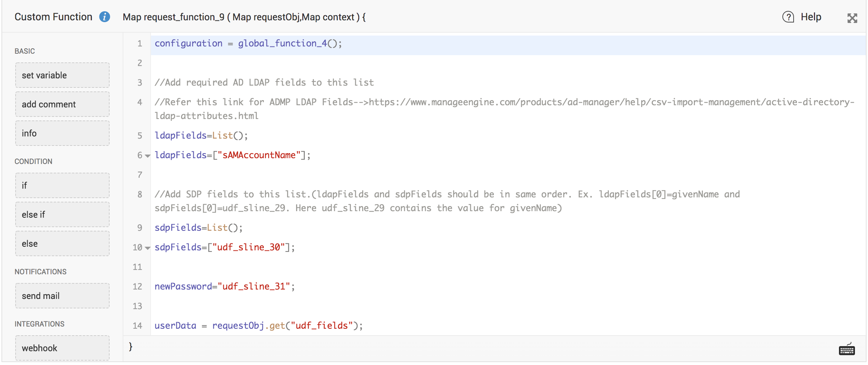Viewport: 868px width, 365px height.
Task: Expand the editor to full screen
Action: 852,18
